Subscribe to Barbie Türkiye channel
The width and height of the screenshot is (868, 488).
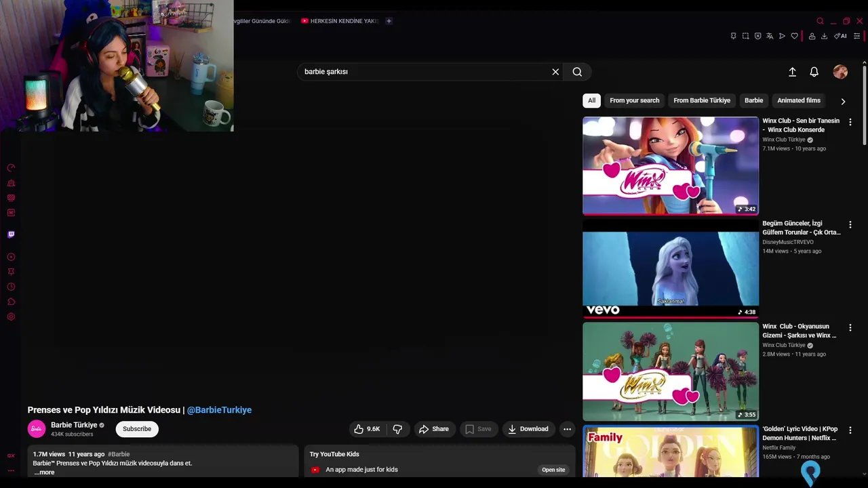point(137,429)
